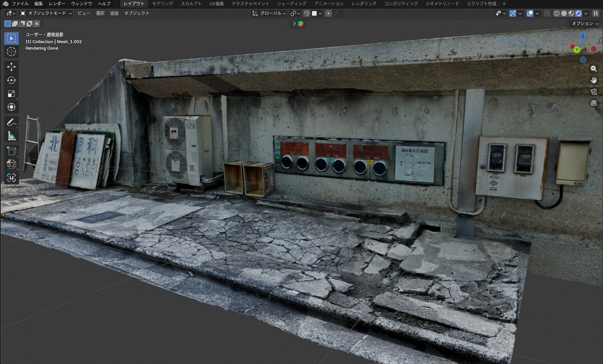Open the snapping options dropdown
This screenshot has height=364, width=603.
[x=317, y=14]
